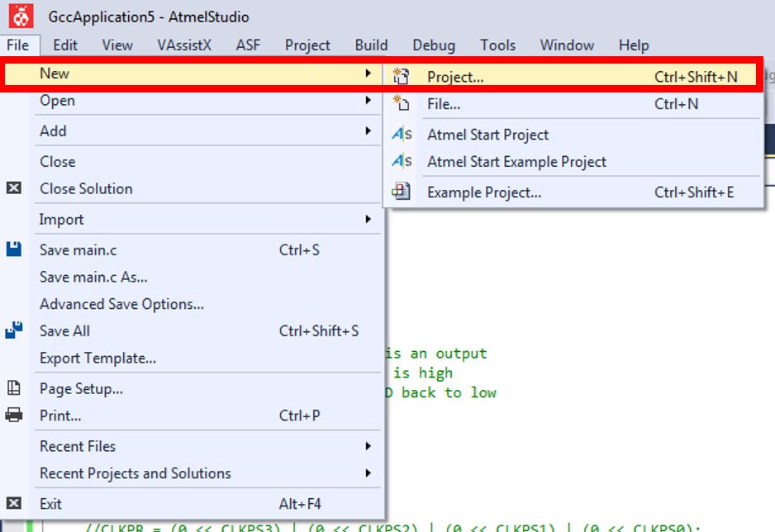775x532 pixels.
Task: Choose Atmel Start Project entry
Action: 573,135
